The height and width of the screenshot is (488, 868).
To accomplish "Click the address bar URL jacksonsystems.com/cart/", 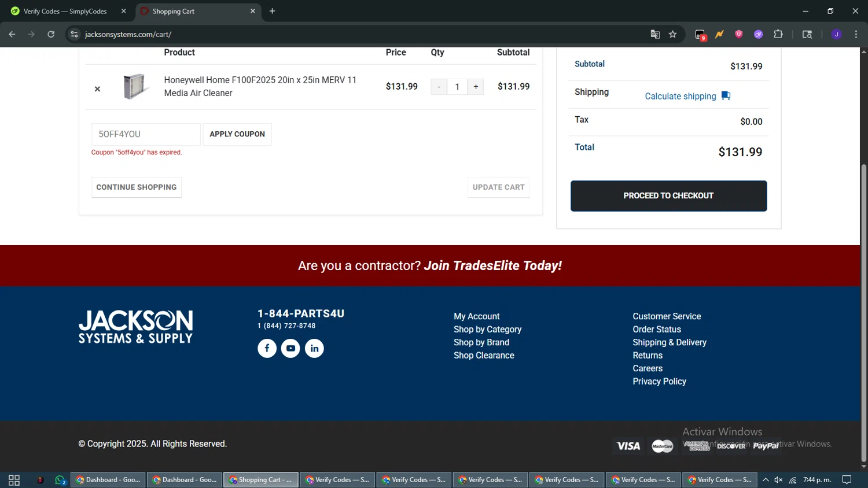I will pos(128,34).
